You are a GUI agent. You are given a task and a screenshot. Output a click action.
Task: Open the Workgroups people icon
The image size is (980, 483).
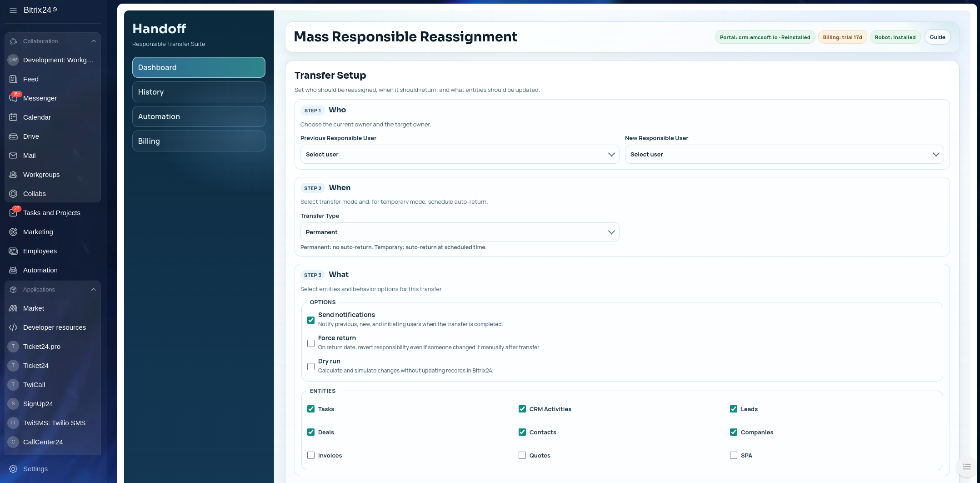pyautogui.click(x=13, y=175)
